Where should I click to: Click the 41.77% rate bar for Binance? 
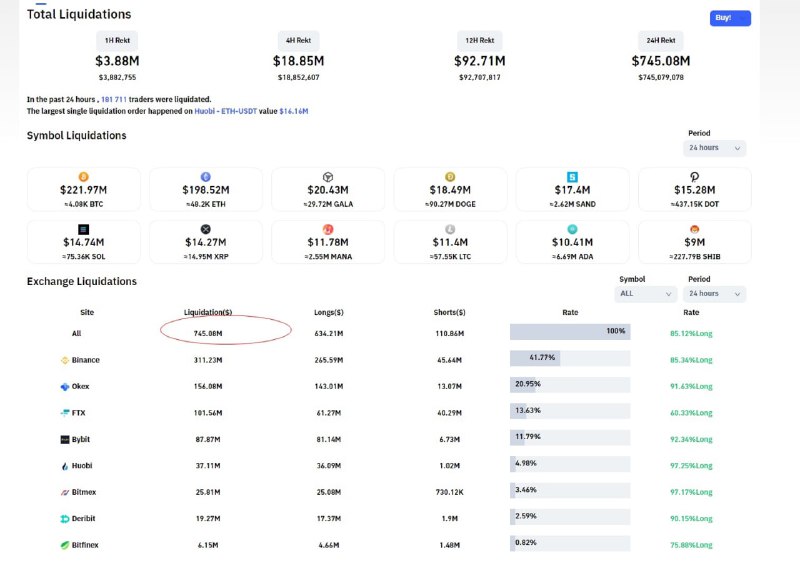pos(570,358)
